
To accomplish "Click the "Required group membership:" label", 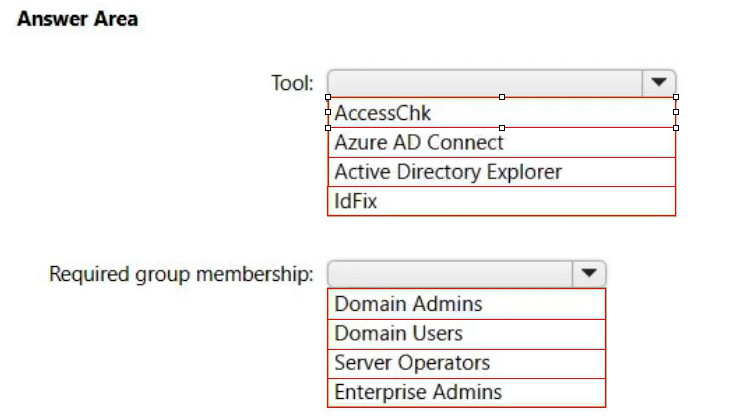I will coord(181,273).
